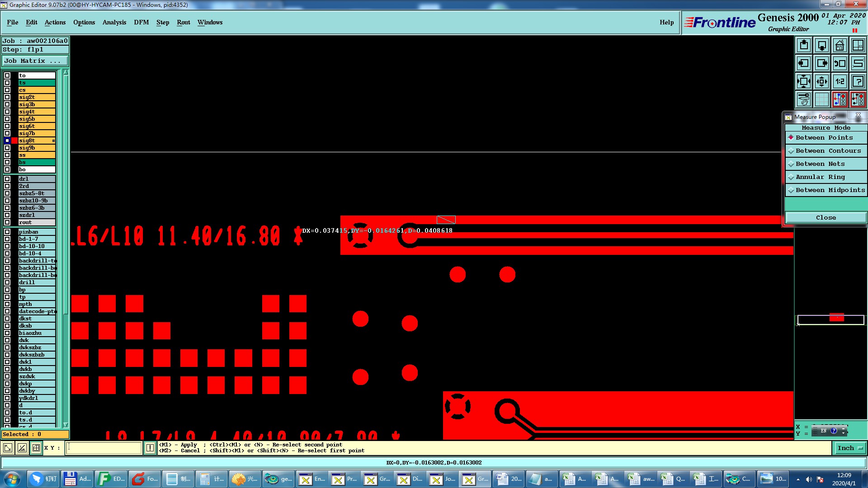
Task: Open the tools wrench and palette icon
Action: [x=803, y=99]
